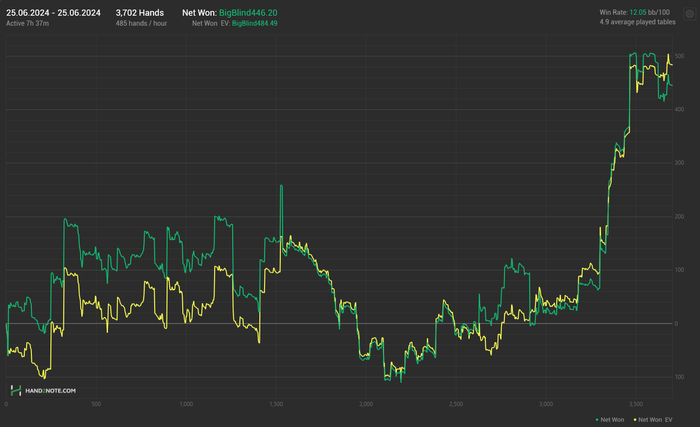
Task: Toggle the Net Won series in the legend
Action: click(x=610, y=419)
